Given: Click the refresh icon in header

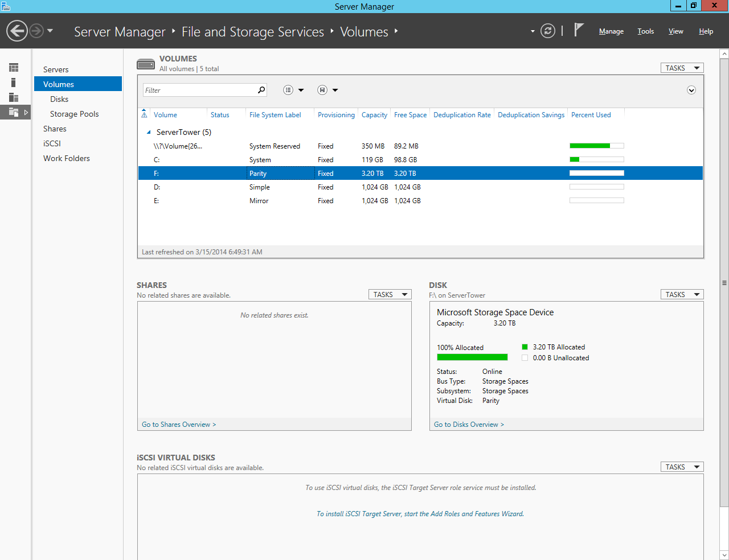Looking at the screenshot, I should pos(548,31).
